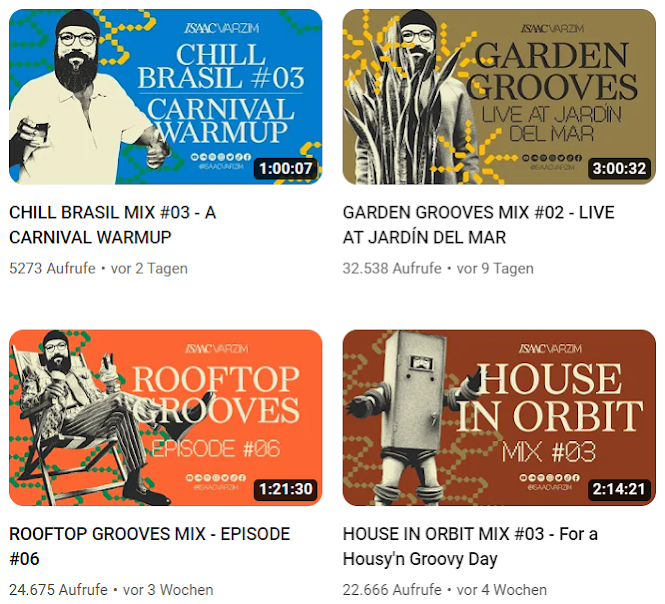665x604 pixels.
Task: Click the 24.675 Aufrufe view count
Action: 58,590
